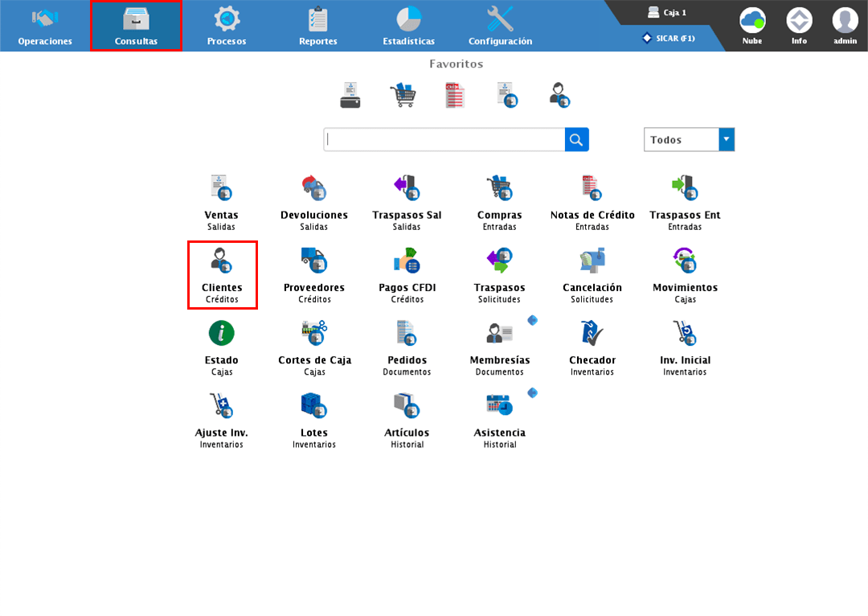Click inside the search text field
Image resolution: width=868 pixels, height=616 pixels.
444,139
